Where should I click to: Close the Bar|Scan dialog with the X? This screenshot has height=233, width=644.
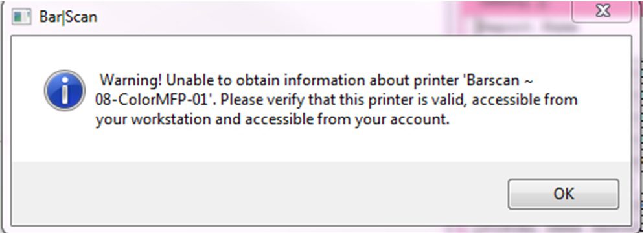tap(603, 12)
